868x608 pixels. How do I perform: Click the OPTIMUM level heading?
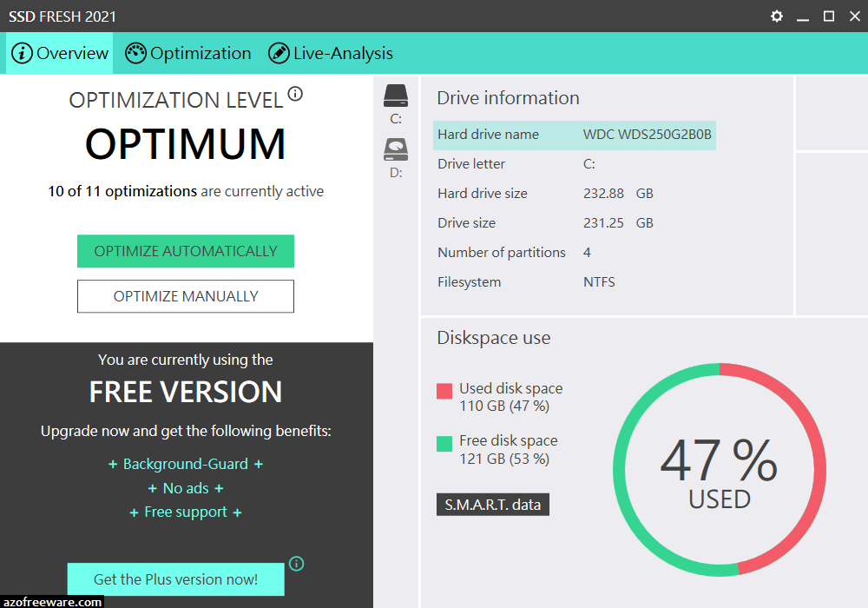click(x=186, y=144)
